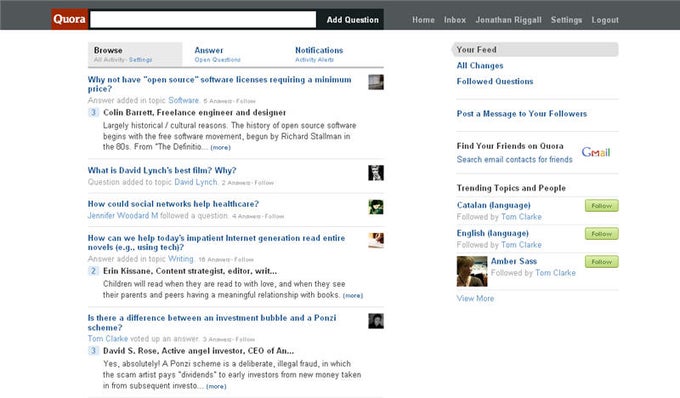Click vote count 3 beside Colin Barrett
This screenshot has width=680, height=398.
[93, 112]
